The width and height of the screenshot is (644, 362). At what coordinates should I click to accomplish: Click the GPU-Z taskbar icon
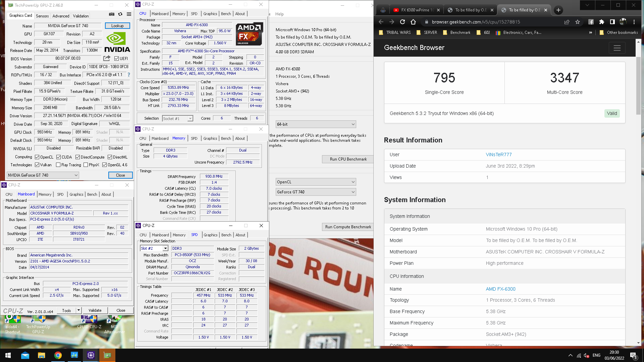pyautogui.click(x=107, y=355)
